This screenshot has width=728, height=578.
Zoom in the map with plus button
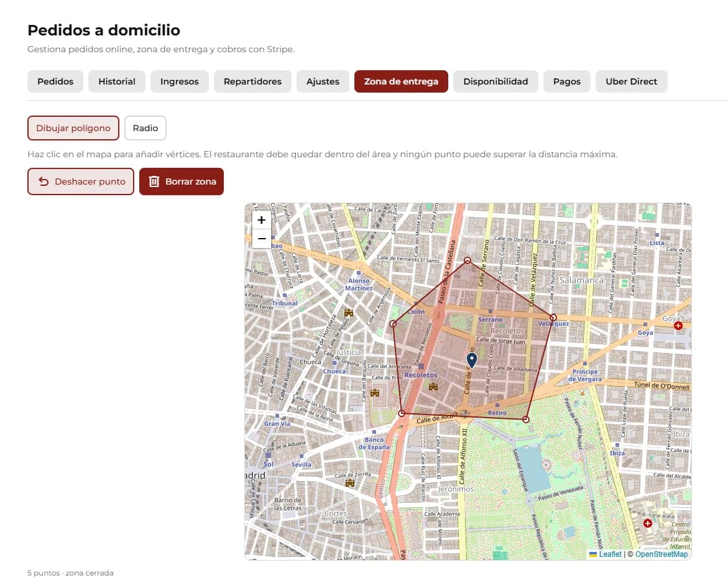261,219
